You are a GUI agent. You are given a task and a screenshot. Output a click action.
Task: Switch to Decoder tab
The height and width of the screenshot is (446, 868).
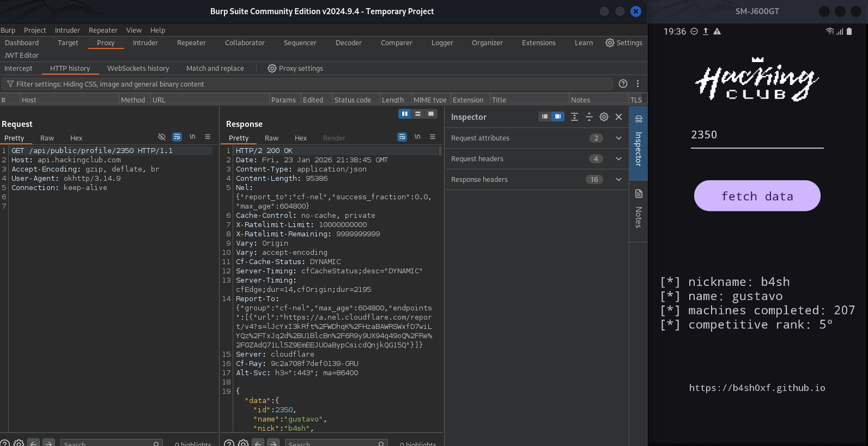(349, 42)
